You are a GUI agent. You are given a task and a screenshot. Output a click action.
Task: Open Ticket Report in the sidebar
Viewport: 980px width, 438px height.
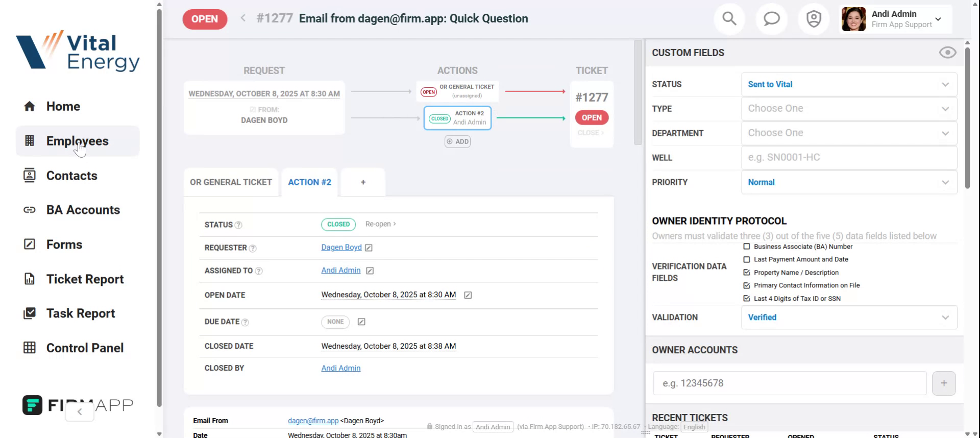[85, 279]
